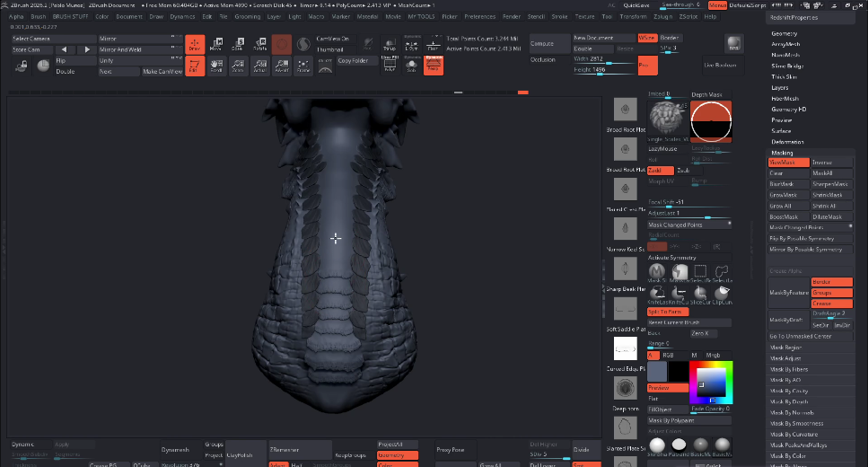Toggle the PolyF wireframe icon
The height and width of the screenshot is (467, 868).
pos(390,65)
